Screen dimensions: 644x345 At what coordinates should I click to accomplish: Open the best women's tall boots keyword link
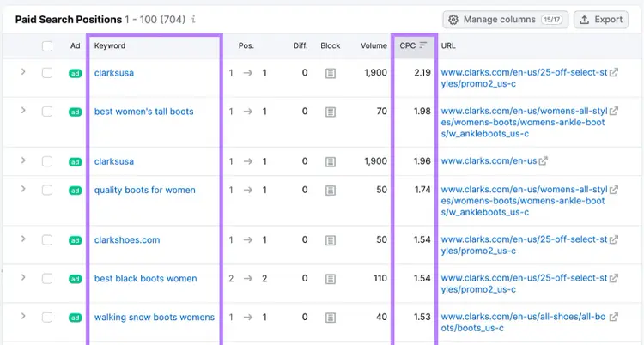(143, 112)
